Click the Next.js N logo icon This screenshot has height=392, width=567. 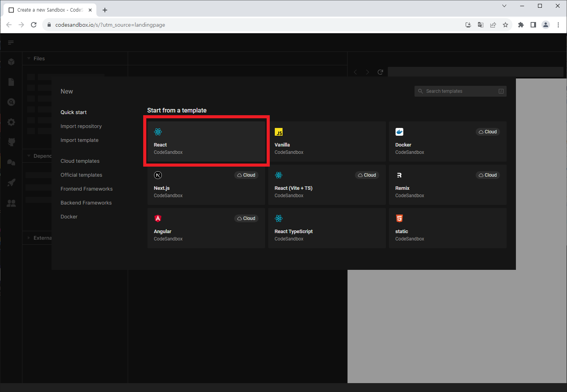click(x=158, y=175)
